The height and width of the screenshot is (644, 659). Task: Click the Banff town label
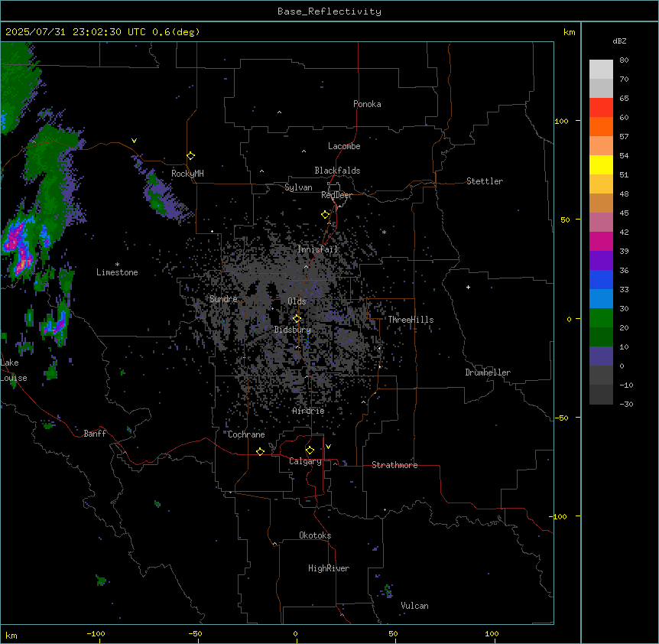tap(95, 434)
